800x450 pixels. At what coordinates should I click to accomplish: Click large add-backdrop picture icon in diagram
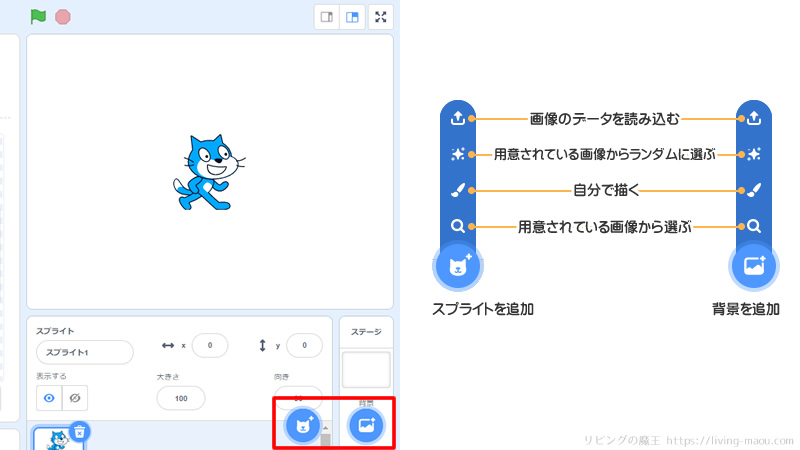tap(754, 266)
